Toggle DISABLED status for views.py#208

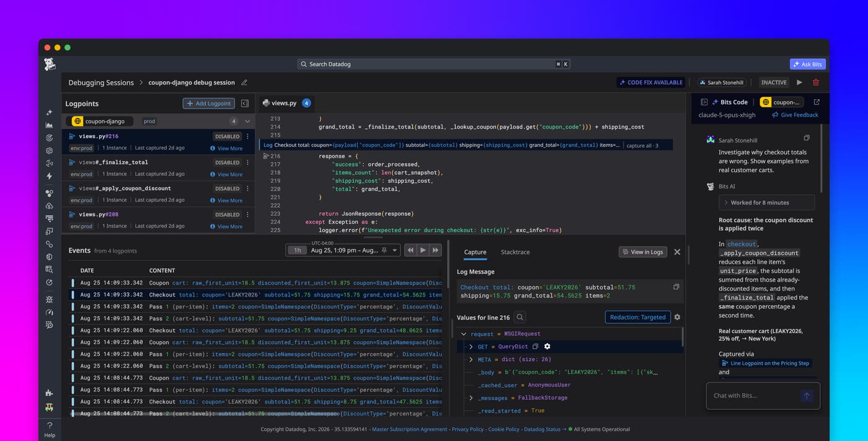coord(227,215)
